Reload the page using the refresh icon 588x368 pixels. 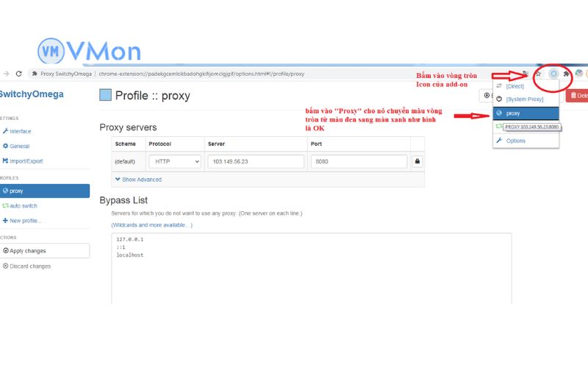click(19, 74)
